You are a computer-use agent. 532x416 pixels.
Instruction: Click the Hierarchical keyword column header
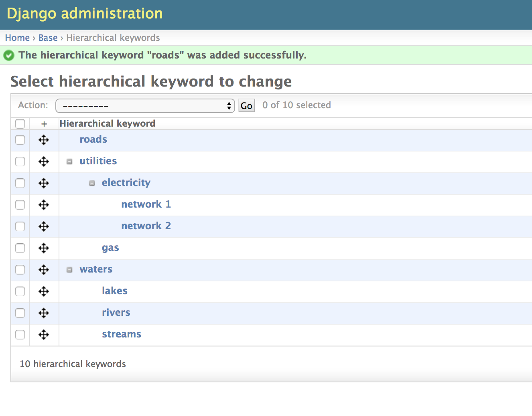coord(108,123)
